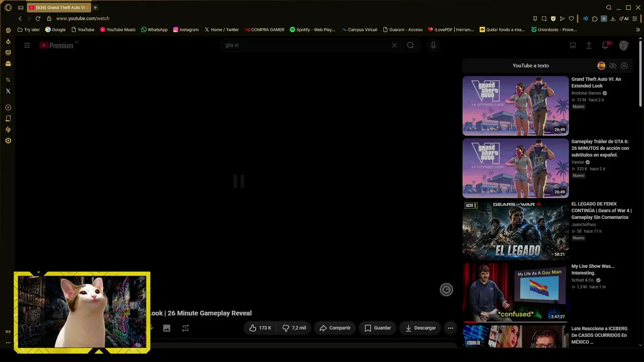Toggle the blue sound extension icon

585,19
